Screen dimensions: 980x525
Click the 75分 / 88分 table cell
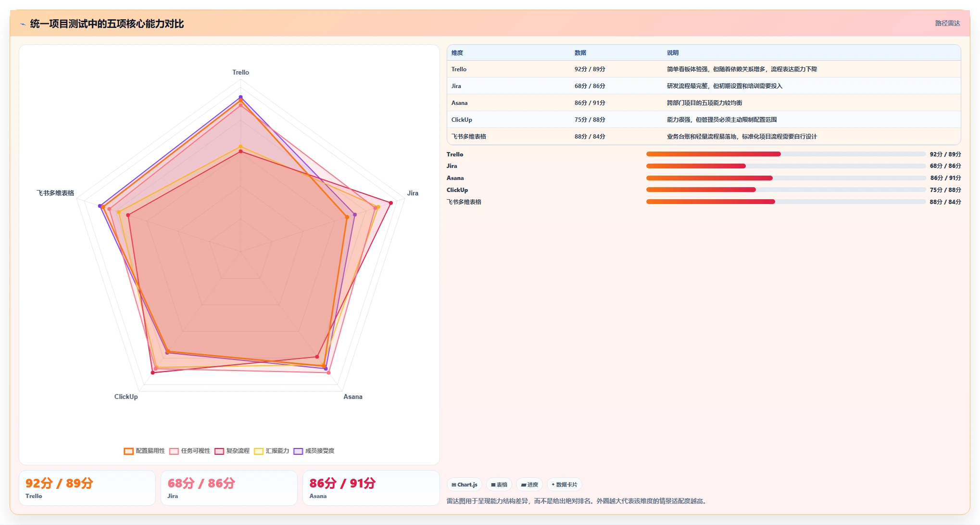(590, 120)
